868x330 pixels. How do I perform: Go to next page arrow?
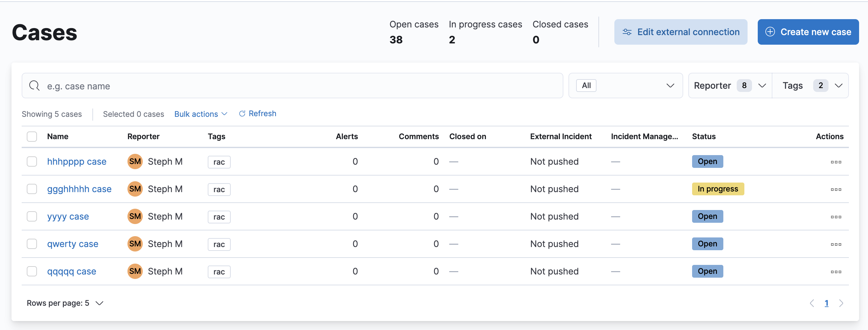click(841, 303)
